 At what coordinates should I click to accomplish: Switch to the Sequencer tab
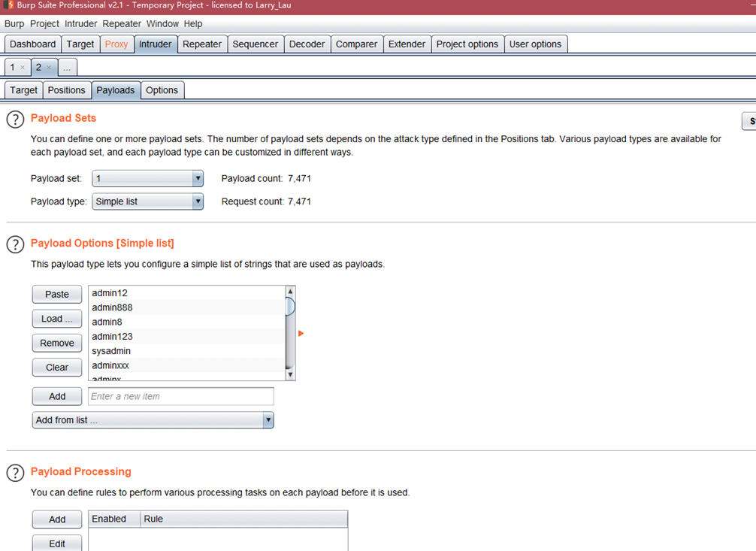tap(256, 44)
